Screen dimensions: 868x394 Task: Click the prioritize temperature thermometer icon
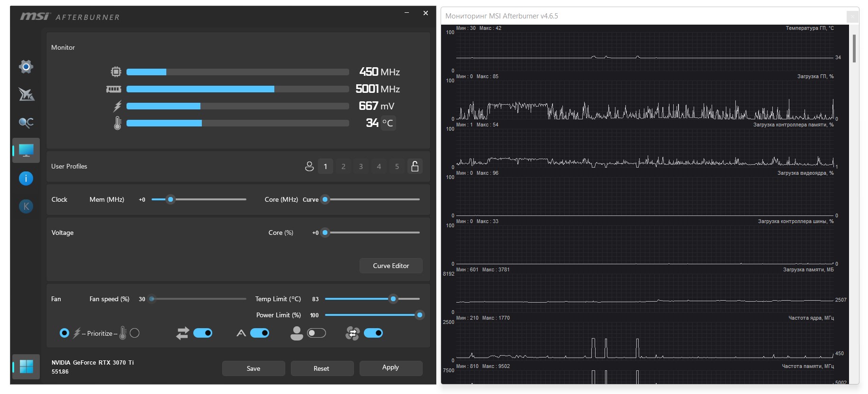[x=123, y=333]
